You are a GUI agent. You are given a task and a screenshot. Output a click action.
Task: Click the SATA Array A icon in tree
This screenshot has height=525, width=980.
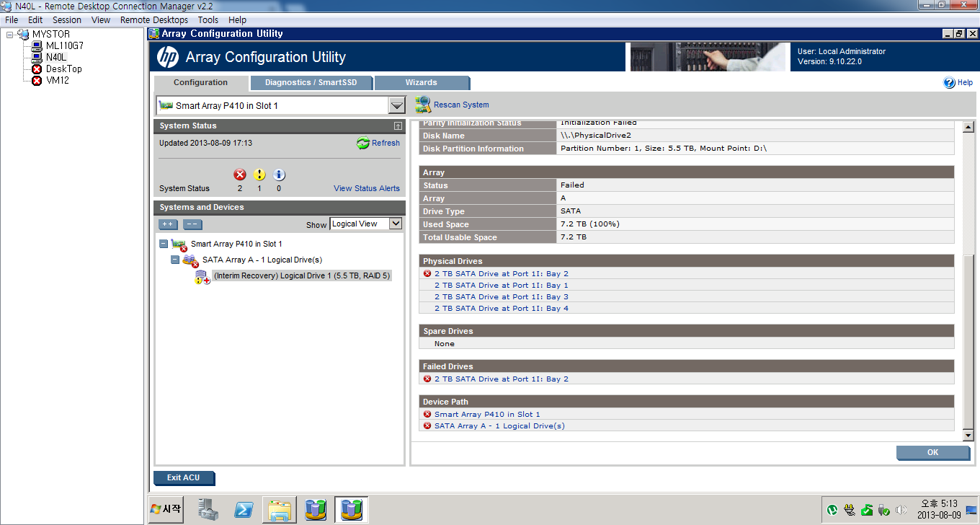coord(191,260)
